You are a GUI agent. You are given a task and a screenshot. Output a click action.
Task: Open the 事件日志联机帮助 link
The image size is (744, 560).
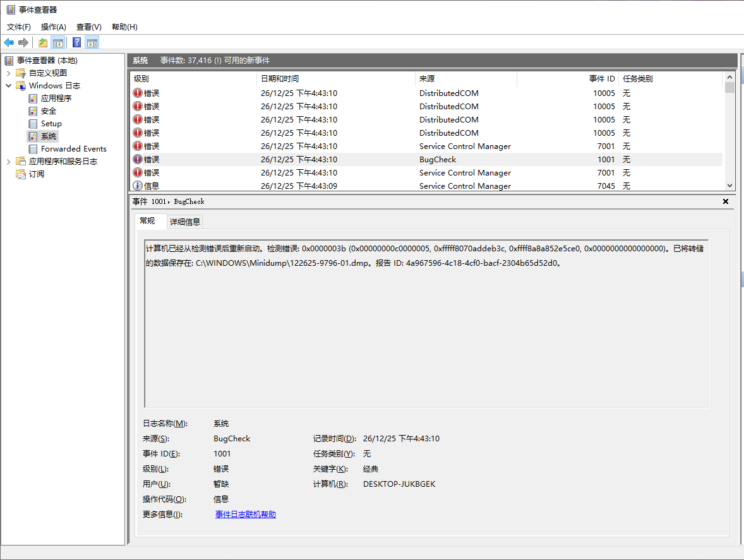(x=245, y=515)
